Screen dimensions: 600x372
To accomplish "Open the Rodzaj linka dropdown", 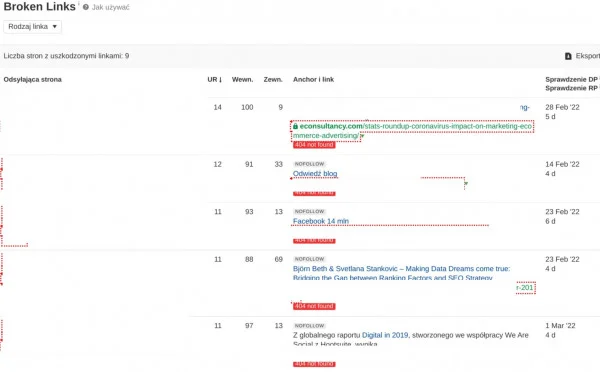I will pyautogui.click(x=33, y=26).
